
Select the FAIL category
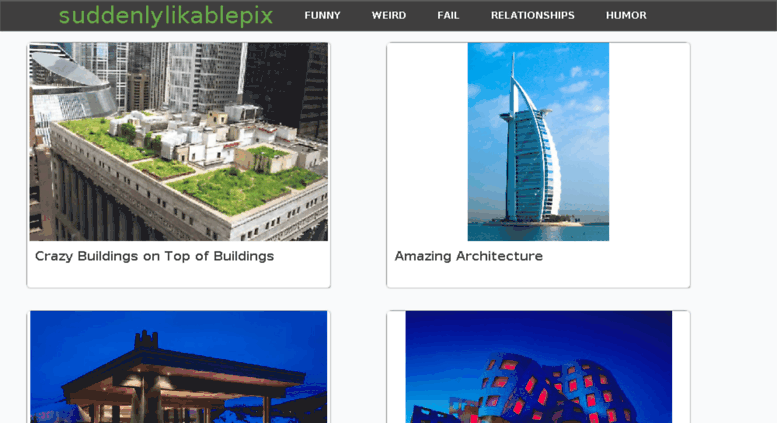coord(448,15)
